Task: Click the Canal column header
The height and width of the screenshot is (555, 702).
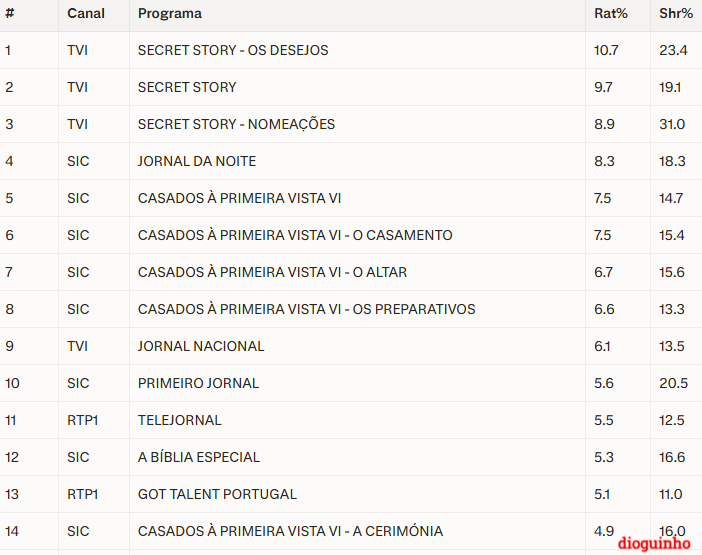Action: (x=86, y=13)
